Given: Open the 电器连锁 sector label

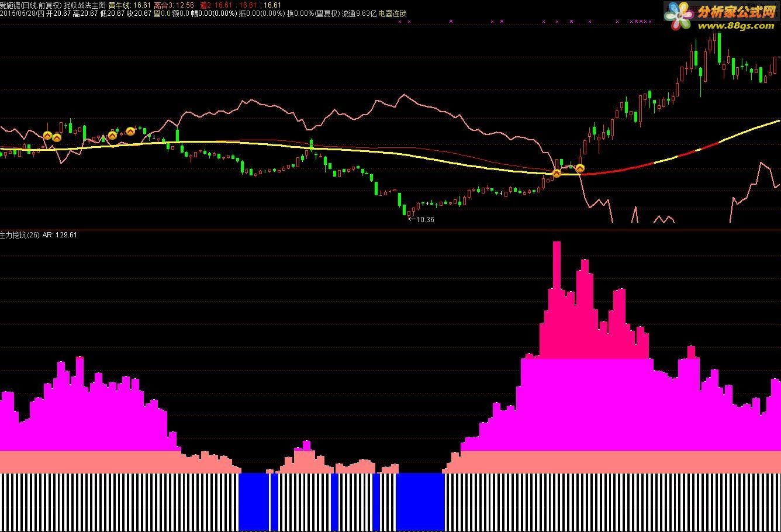Looking at the screenshot, I should [x=393, y=13].
